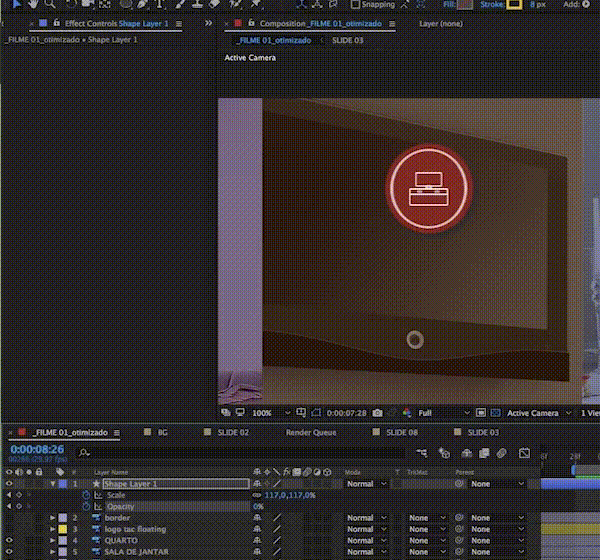Image resolution: width=600 pixels, height=560 pixels.
Task: Select the Hand tool in toolbar
Action: [x=33, y=5]
